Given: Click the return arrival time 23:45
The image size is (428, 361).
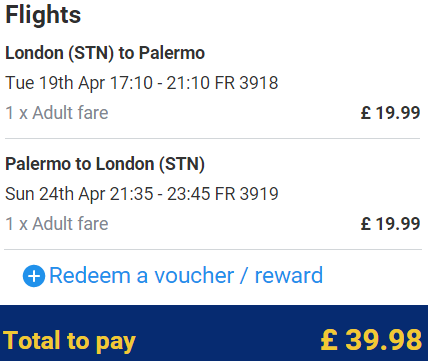Looking at the screenshot, I should pyautogui.click(x=188, y=194).
